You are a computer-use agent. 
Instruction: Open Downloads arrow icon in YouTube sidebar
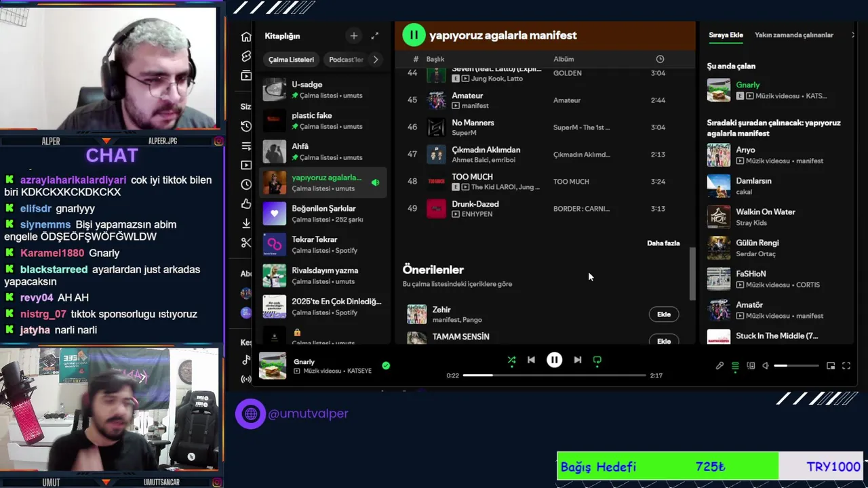pyautogui.click(x=246, y=223)
